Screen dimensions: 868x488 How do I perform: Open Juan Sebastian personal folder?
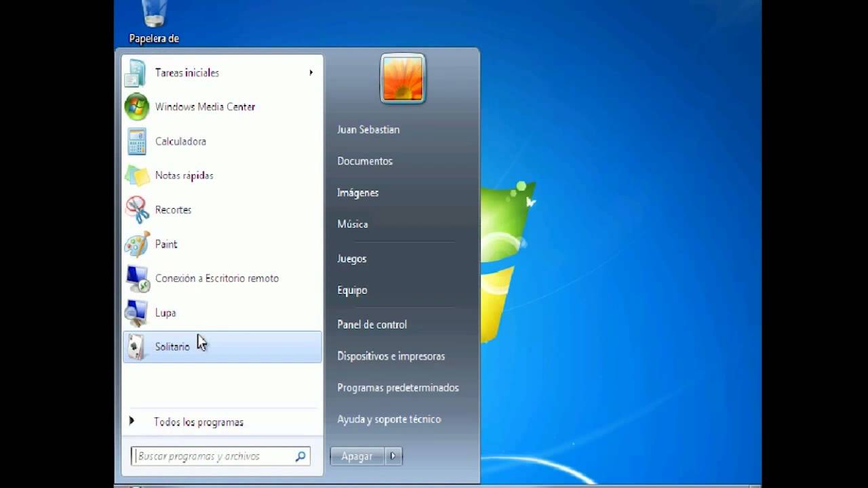[368, 129]
